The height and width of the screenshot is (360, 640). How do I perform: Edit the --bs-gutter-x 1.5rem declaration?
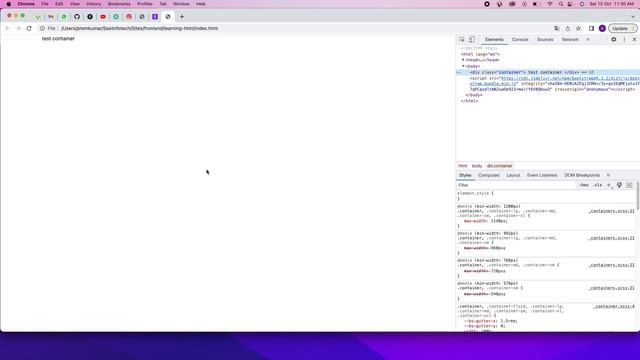pos(491,321)
